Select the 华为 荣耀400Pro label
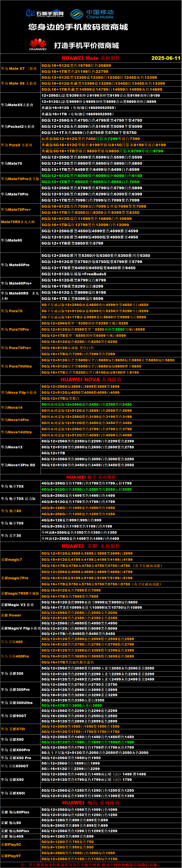 click(15, 656)
